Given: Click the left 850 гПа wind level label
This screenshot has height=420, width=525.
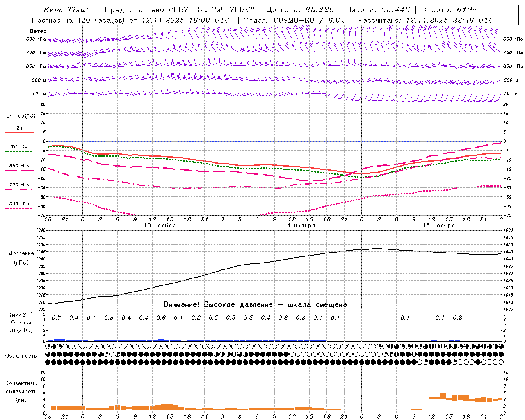Looking at the screenshot, I should pos(36,66).
